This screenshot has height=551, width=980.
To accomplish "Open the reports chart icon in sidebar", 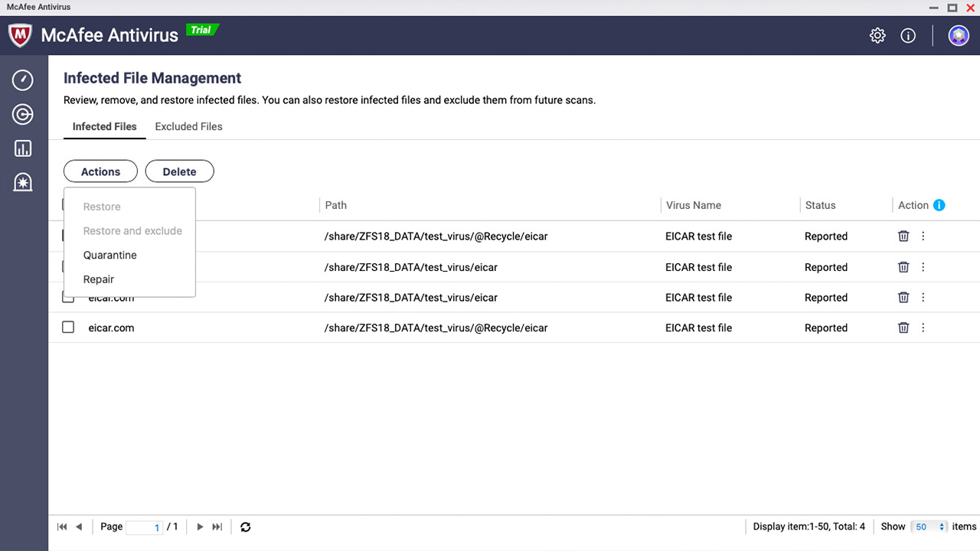I will [x=23, y=148].
